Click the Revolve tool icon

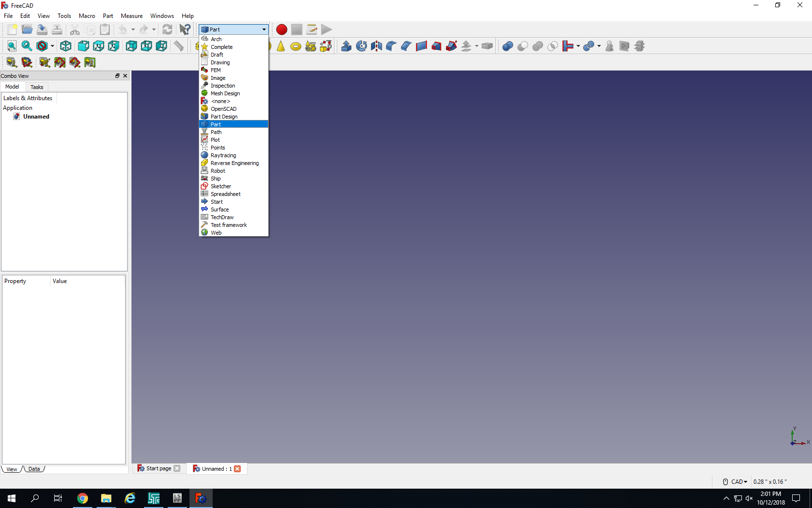coord(361,46)
